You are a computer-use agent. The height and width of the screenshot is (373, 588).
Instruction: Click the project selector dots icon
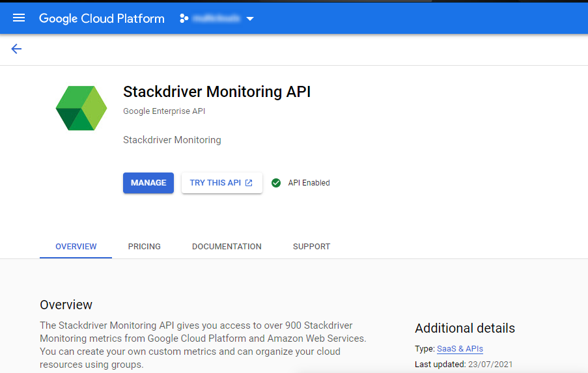point(184,18)
